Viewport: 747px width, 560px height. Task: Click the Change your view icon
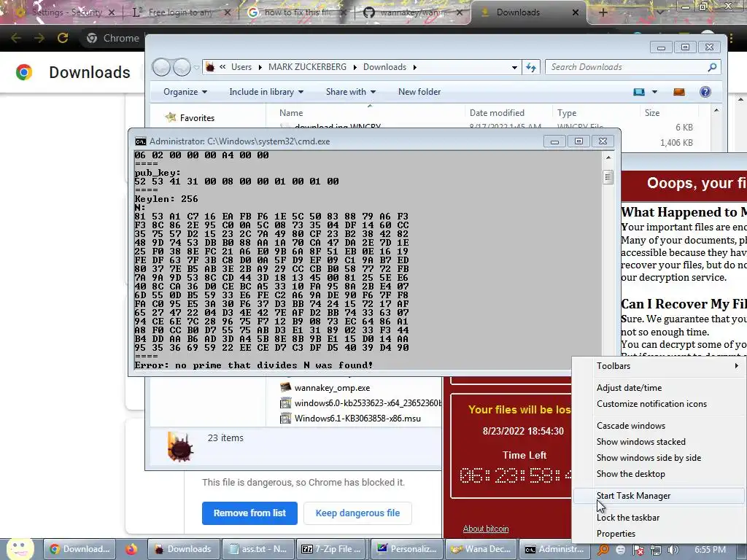(639, 92)
